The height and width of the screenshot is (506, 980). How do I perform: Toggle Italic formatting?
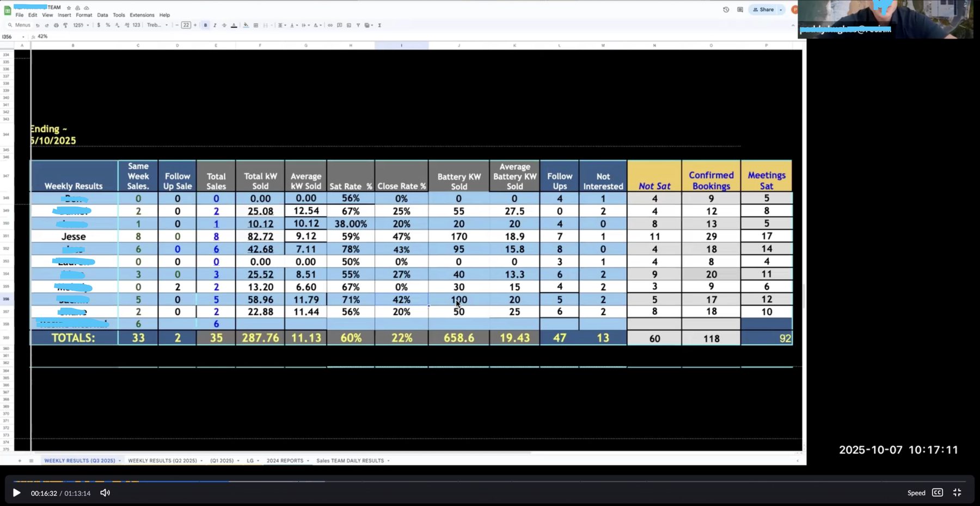click(x=215, y=25)
